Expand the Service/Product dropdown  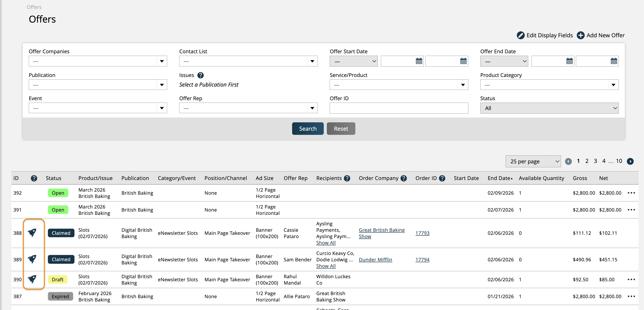pyautogui.click(x=463, y=85)
